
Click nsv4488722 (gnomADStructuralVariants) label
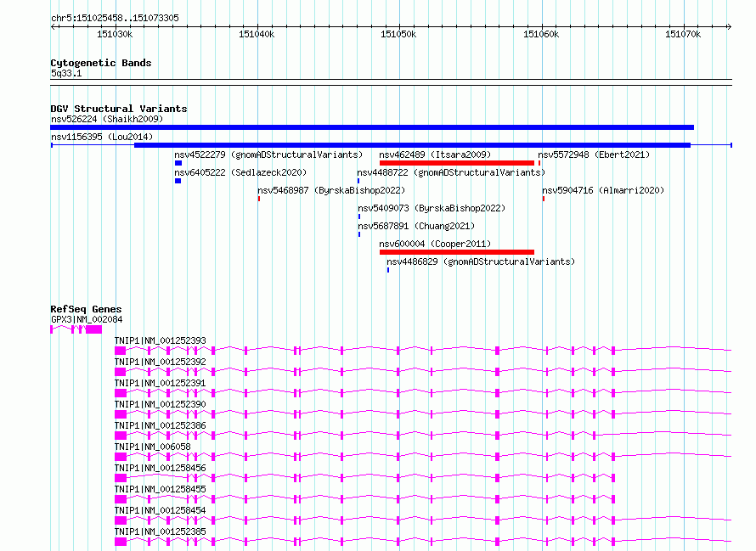451,172
